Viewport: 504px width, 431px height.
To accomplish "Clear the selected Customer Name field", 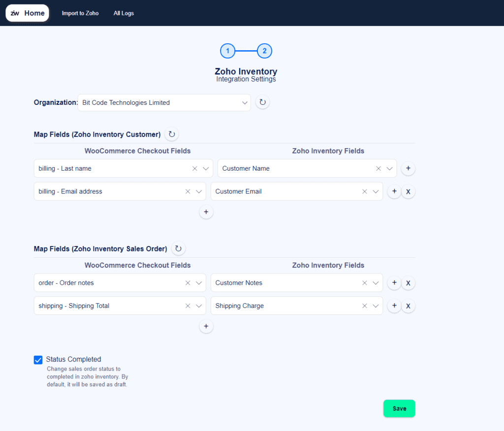I will point(378,168).
